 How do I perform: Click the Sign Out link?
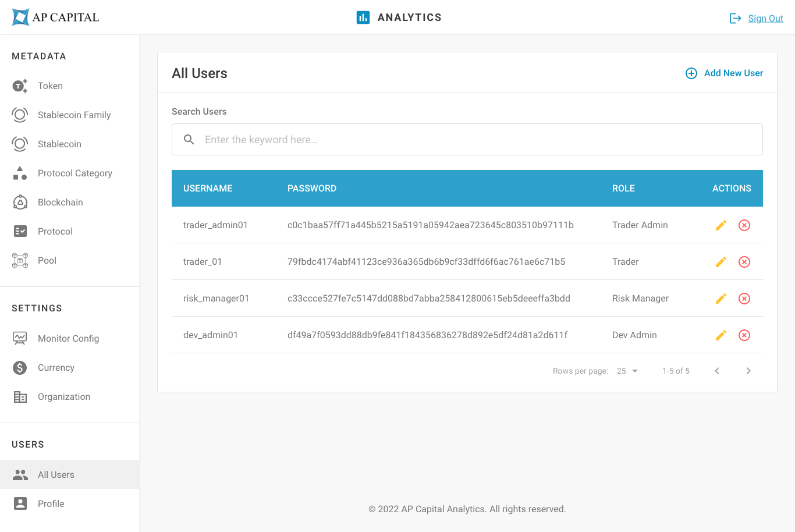click(766, 19)
